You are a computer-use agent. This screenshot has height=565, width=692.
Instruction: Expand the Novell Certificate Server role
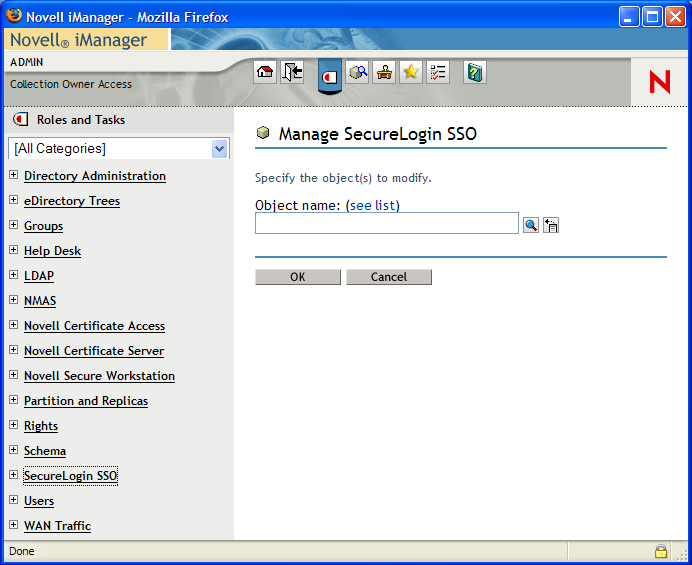(14, 350)
